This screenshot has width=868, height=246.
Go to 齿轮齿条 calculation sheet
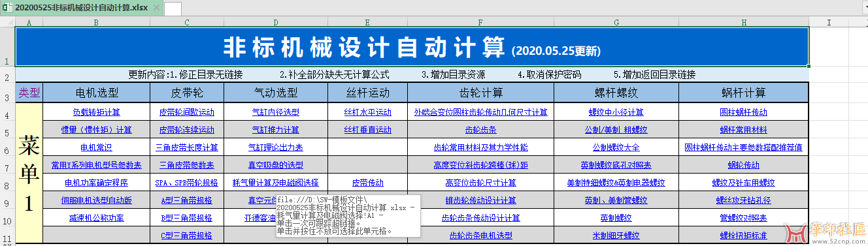(x=480, y=130)
